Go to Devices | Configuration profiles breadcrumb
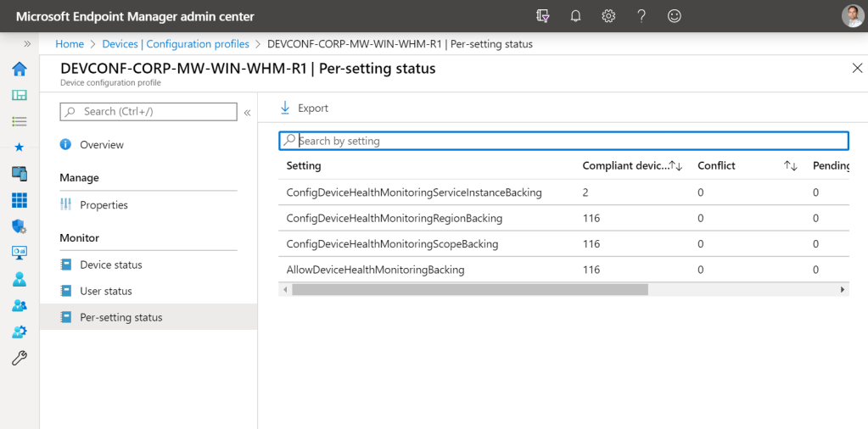Screen dimensions: 868x429 (176, 44)
